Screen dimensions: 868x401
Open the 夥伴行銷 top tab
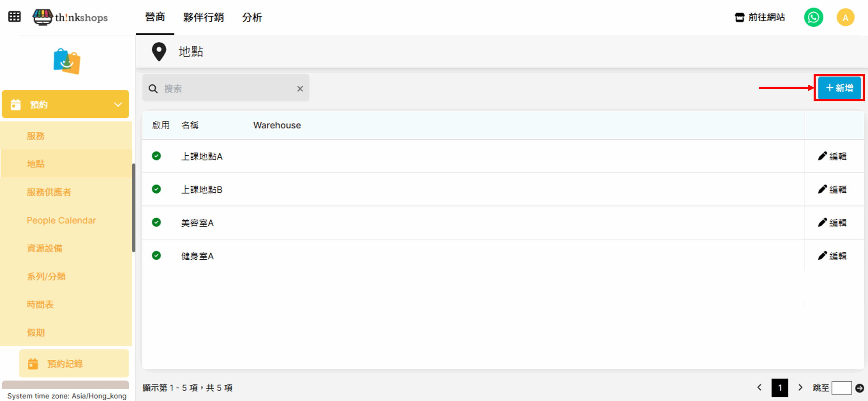click(203, 17)
